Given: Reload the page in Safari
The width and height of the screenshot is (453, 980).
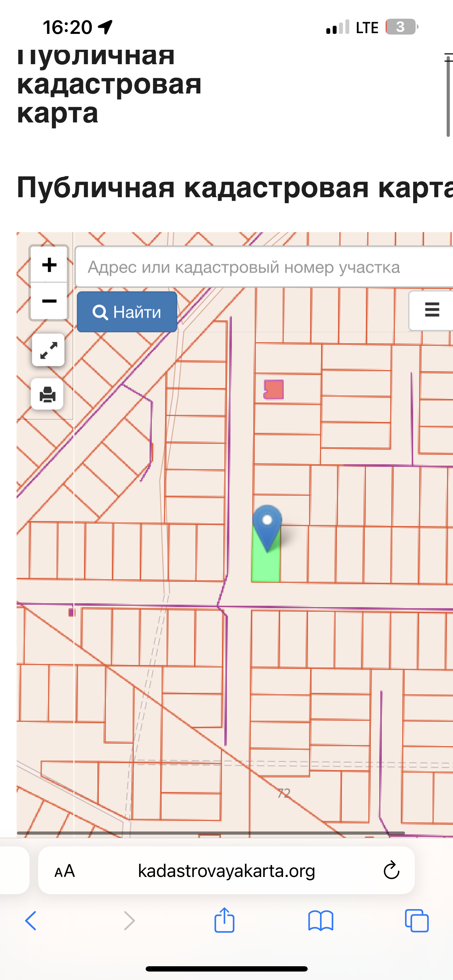Looking at the screenshot, I should click(391, 871).
